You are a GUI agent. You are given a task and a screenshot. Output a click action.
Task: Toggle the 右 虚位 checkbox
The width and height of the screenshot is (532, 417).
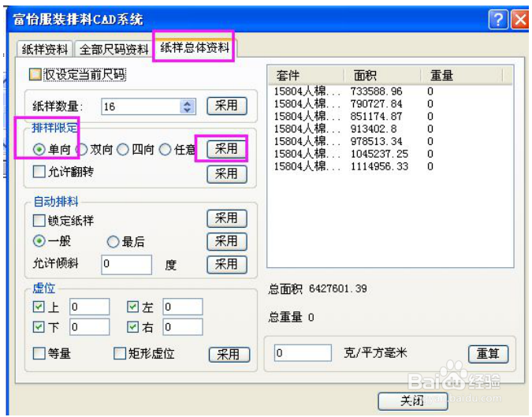coord(132,327)
